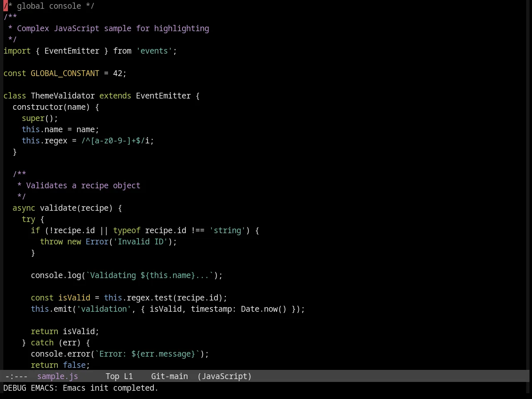The width and height of the screenshot is (532, 399).
Task: Click the regex.test(recipe.id) call
Action: pos(175,298)
